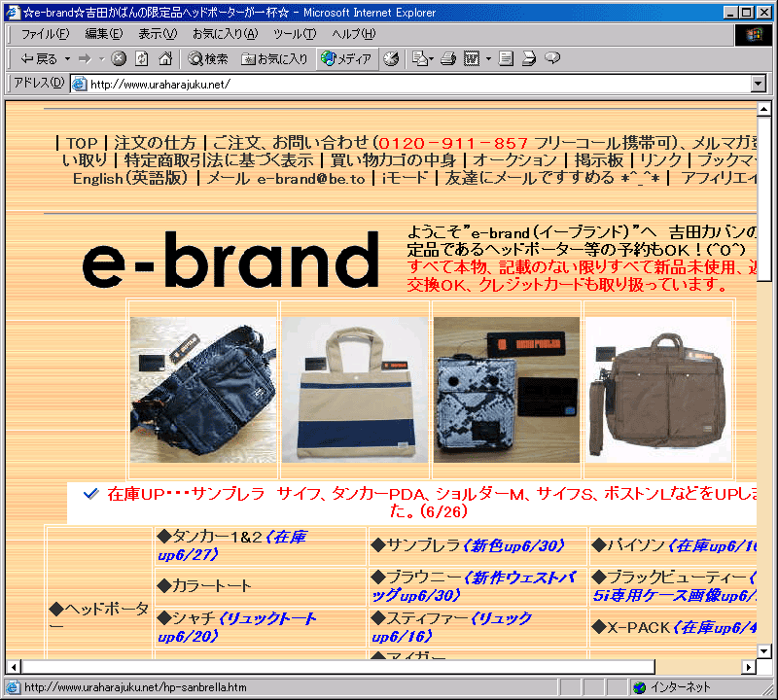Click the Edit with Word toolbar icon
This screenshot has width=778, height=700.
coord(472,59)
